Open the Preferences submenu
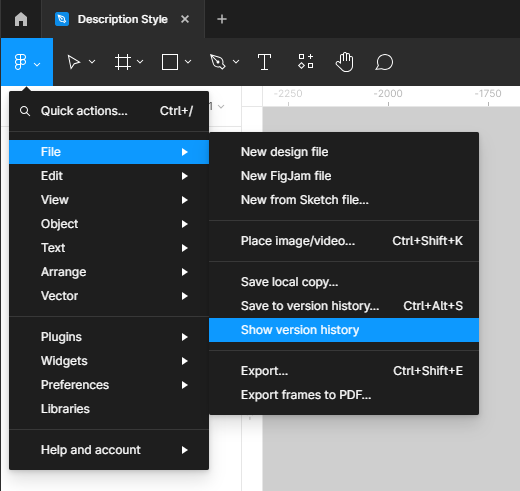 (109, 385)
